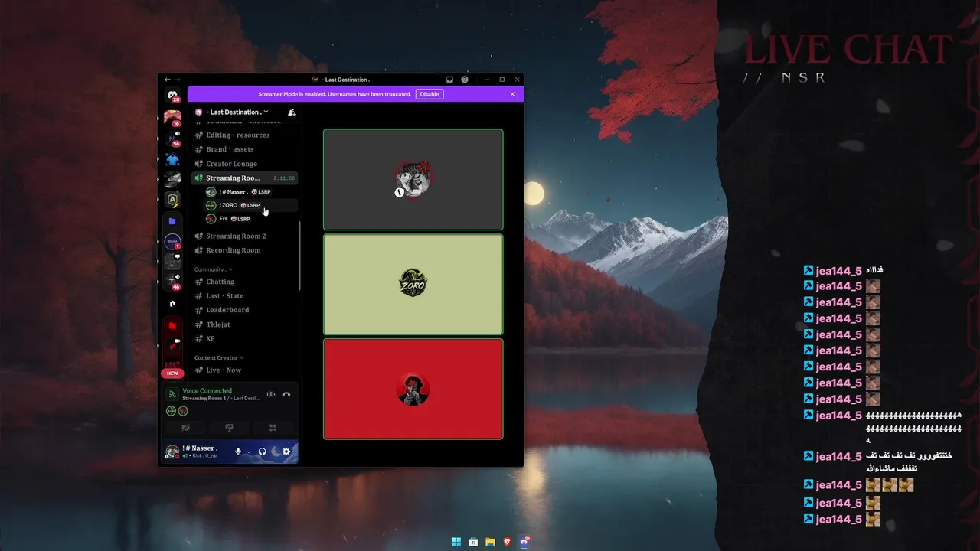980x551 pixels.
Task: Open the moon icon in the user panel
Action: [x=274, y=452]
